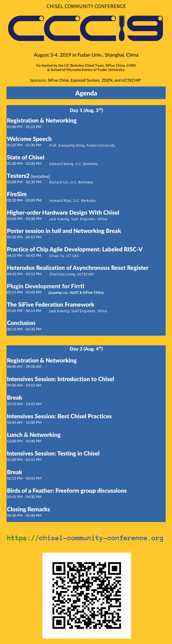This screenshot has width=172, height=644.
Task: Select Intensives Session: Introduction to Chisel
Action: coord(60,379)
